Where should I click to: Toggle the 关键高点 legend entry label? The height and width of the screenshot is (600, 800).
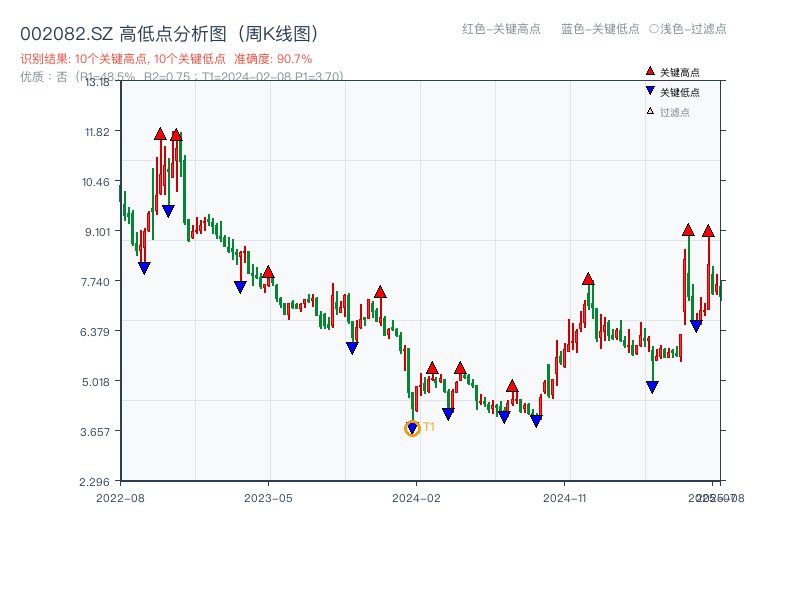pyautogui.click(x=680, y=72)
